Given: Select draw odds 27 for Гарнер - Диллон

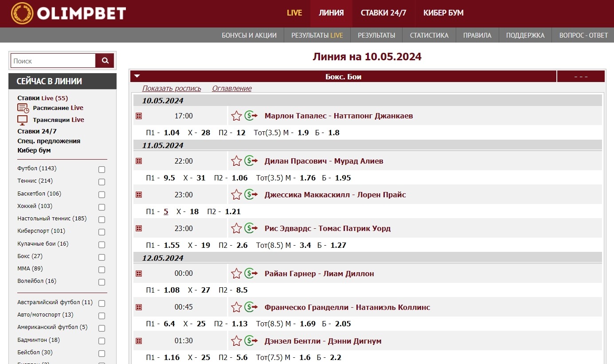Looking at the screenshot, I should click(205, 290).
